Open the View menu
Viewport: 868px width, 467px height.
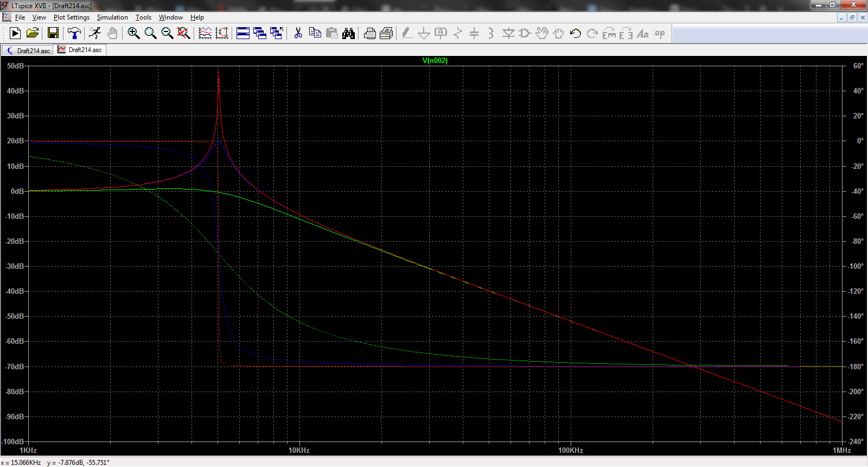[39, 17]
